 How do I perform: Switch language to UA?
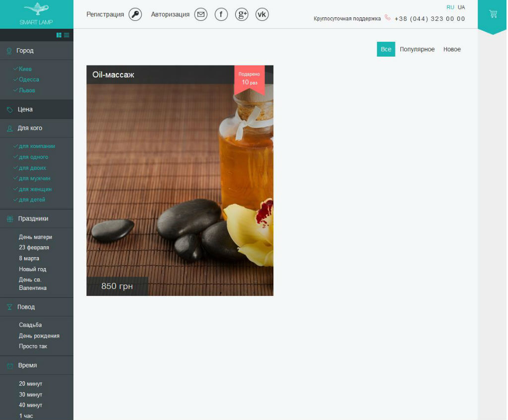click(x=461, y=7)
